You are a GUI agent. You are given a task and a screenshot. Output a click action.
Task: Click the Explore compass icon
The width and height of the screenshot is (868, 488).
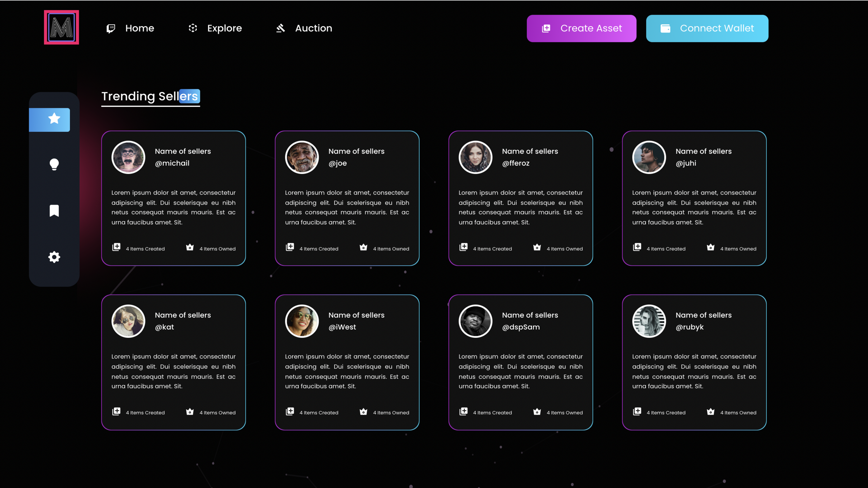[x=193, y=28]
